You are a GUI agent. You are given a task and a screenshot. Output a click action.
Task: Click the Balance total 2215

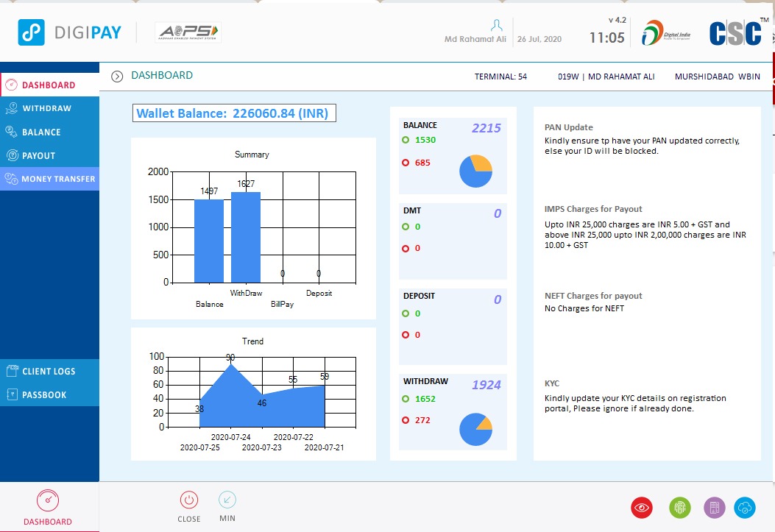(486, 128)
